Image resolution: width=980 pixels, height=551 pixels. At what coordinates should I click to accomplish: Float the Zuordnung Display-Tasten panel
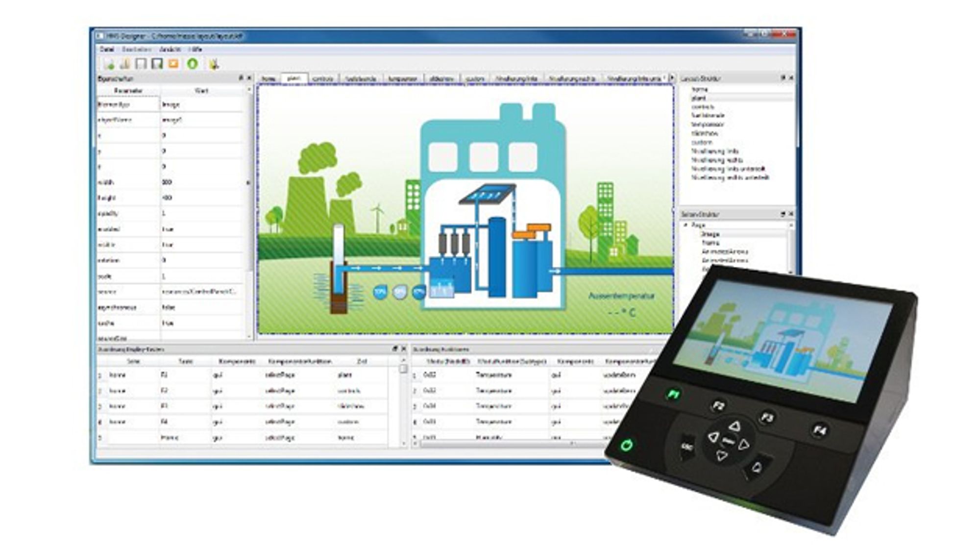click(395, 349)
